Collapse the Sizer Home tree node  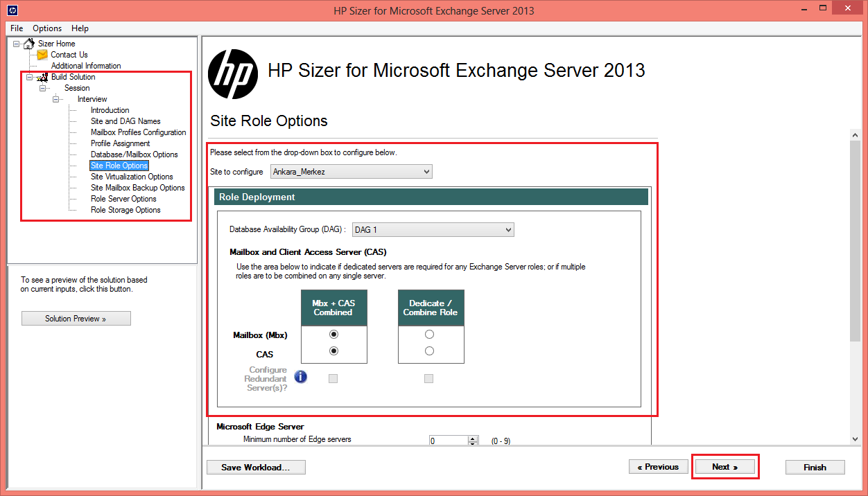click(x=17, y=44)
